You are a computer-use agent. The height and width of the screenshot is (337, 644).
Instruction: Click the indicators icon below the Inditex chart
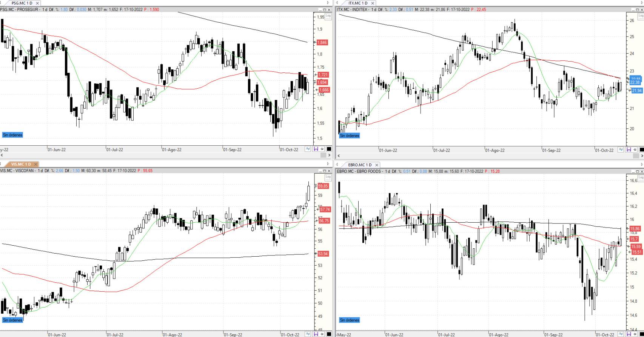tap(621, 150)
